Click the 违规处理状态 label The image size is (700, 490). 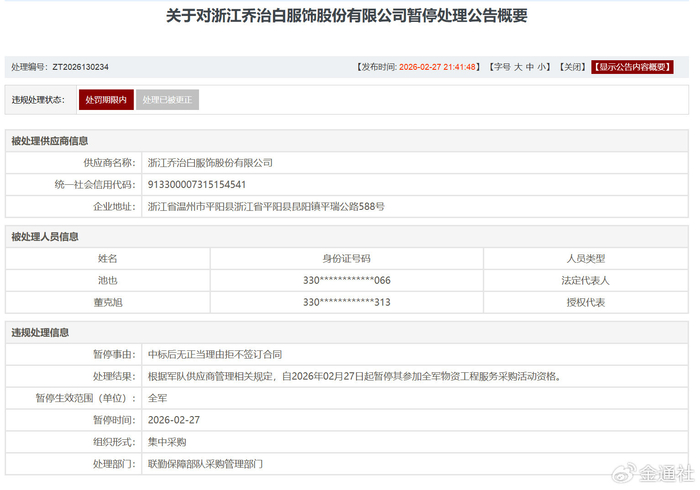[x=38, y=100]
